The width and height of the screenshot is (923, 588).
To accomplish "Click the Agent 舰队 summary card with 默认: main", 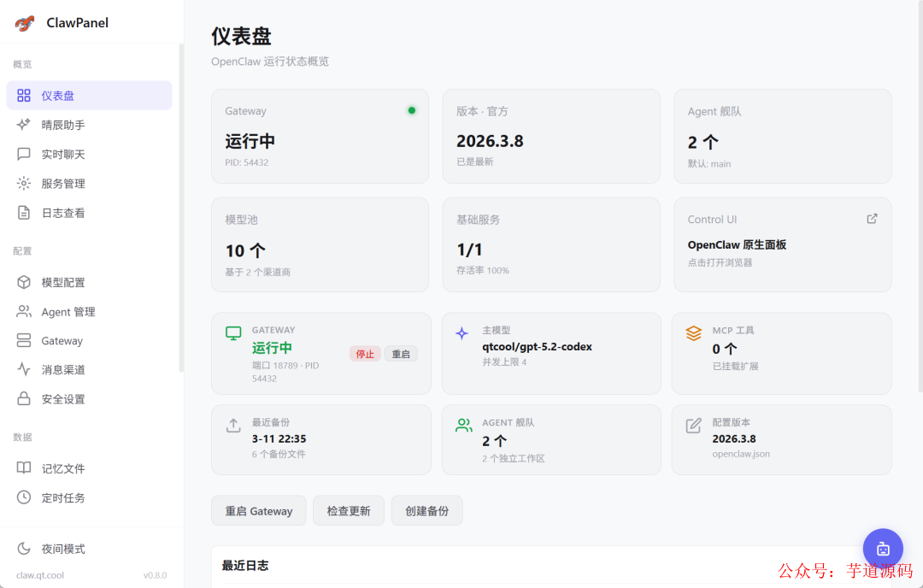I will point(782,136).
